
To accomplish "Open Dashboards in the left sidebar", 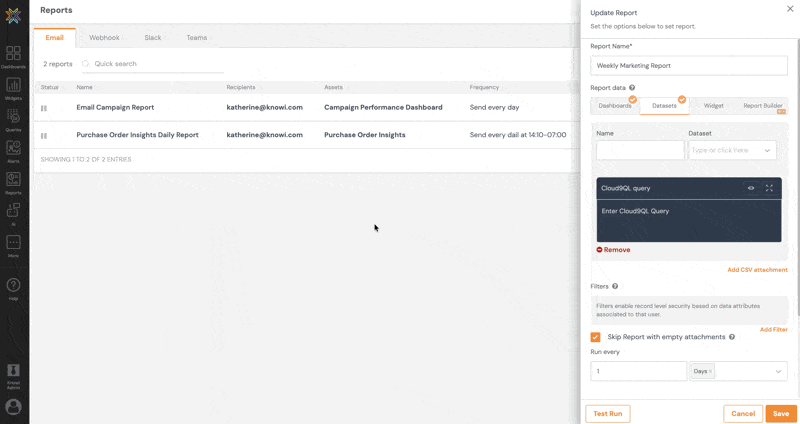I will [13, 56].
